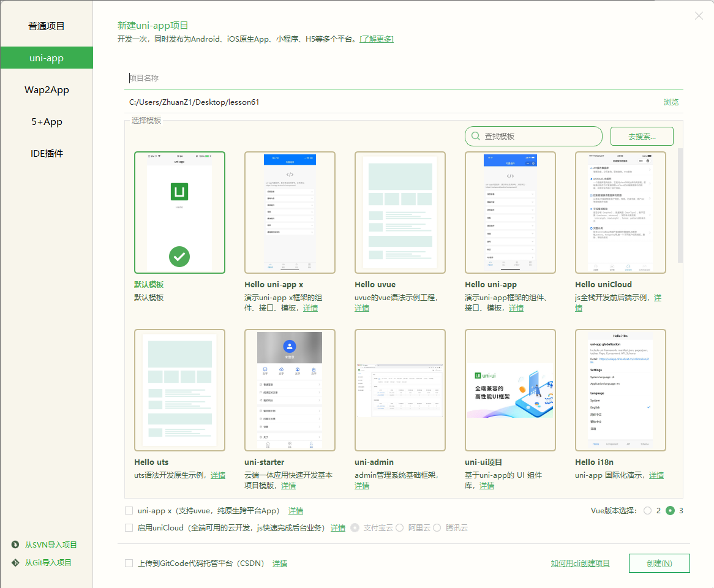Viewport: 714px width, 588px height.
Task: Enable the uni-app x checkbox
Action: pyautogui.click(x=129, y=511)
